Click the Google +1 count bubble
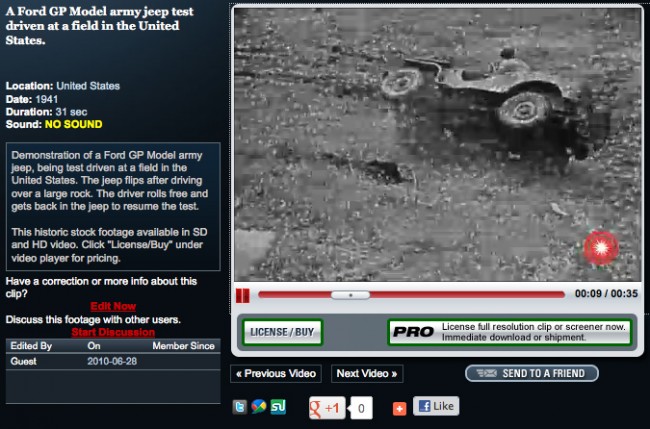The height and width of the screenshot is (429, 650). click(x=361, y=408)
